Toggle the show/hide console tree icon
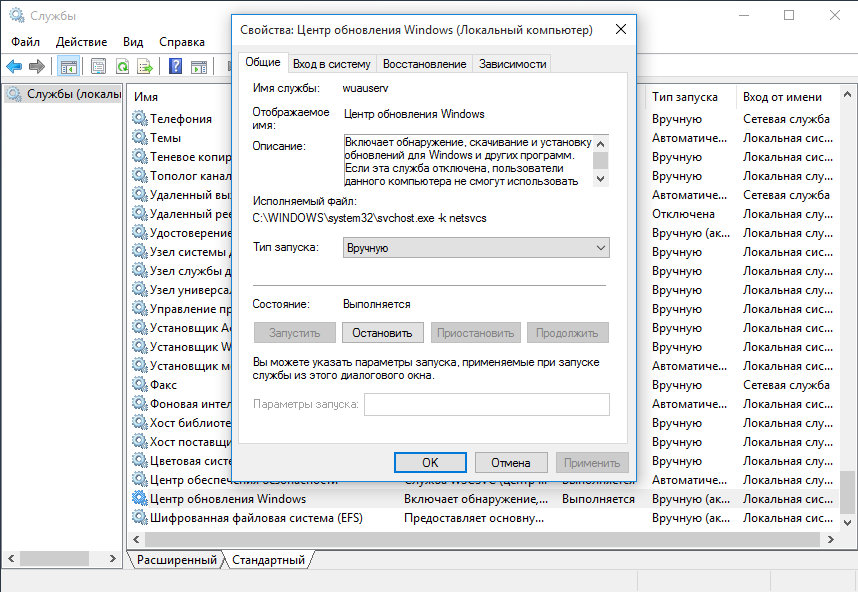Image resolution: width=858 pixels, height=592 pixels. click(69, 67)
